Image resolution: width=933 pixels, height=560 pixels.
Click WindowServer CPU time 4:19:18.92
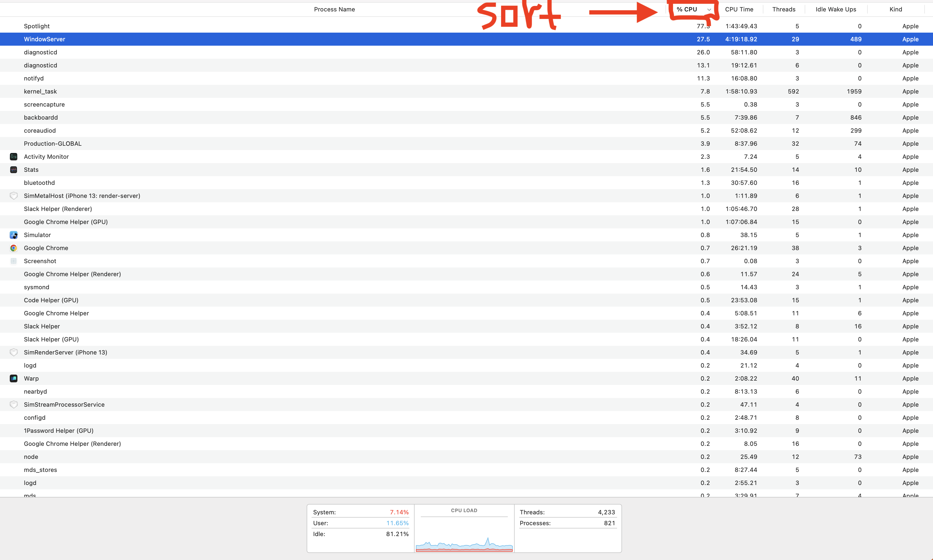(x=741, y=39)
